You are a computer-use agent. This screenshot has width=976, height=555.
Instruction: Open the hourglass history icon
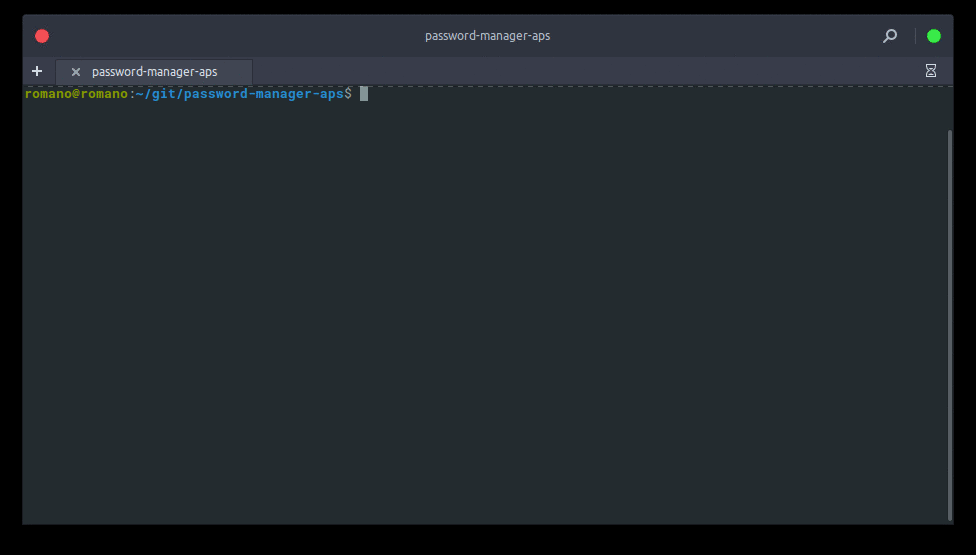tap(931, 70)
